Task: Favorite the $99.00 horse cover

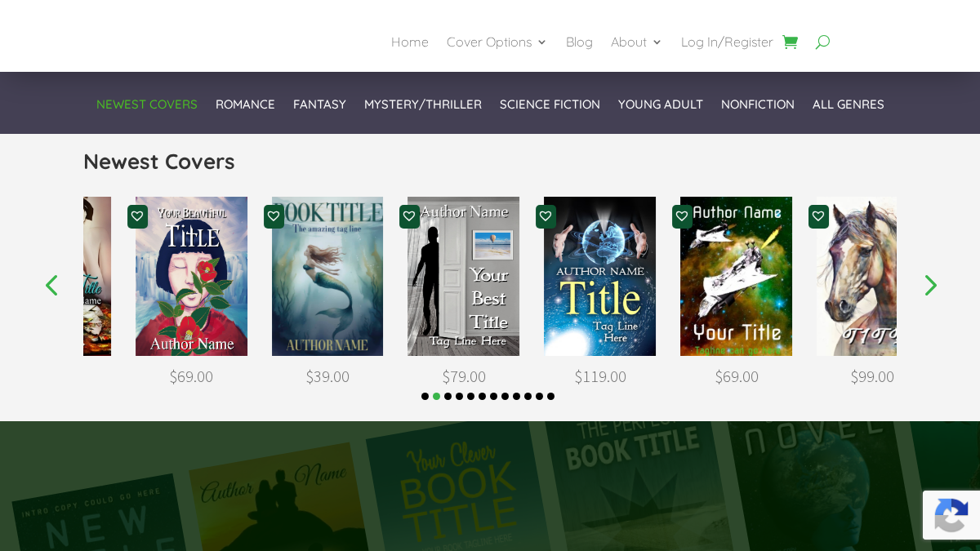Action: tap(818, 216)
